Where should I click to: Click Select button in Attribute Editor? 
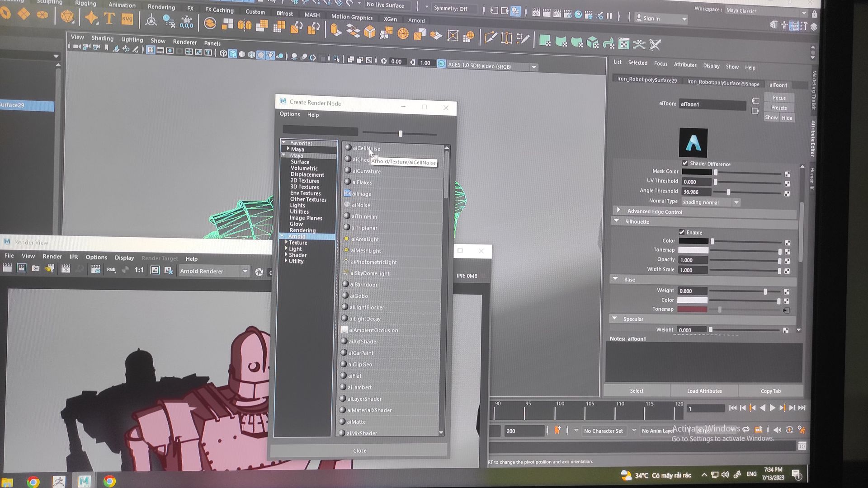[637, 391]
